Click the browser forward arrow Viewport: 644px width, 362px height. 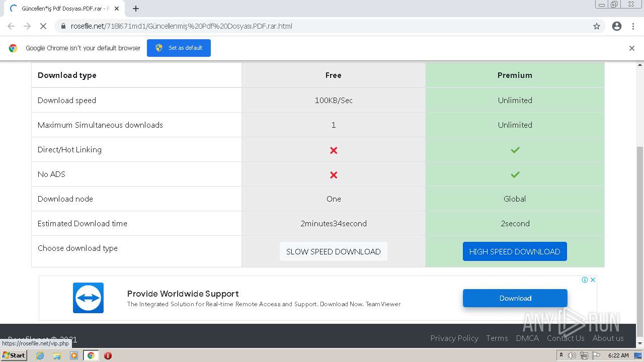tap(27, 26)
